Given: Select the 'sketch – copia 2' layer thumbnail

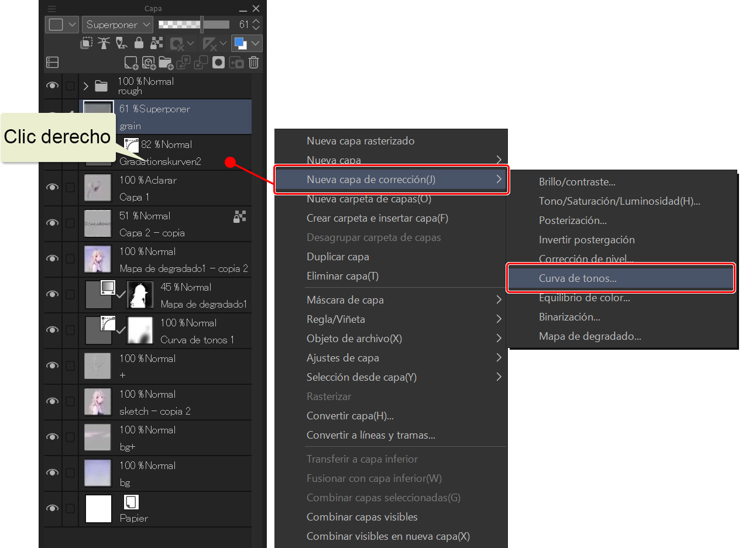Looking at the screenshot, I should pyautogui.click(x=97, y=402).
